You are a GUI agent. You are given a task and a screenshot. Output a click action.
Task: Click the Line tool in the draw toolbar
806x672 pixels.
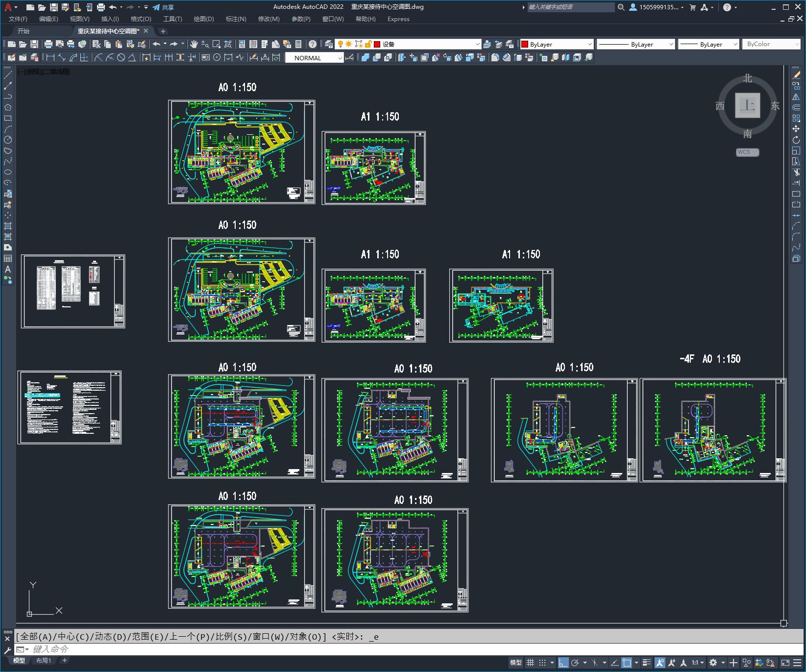tap(8, 75)
